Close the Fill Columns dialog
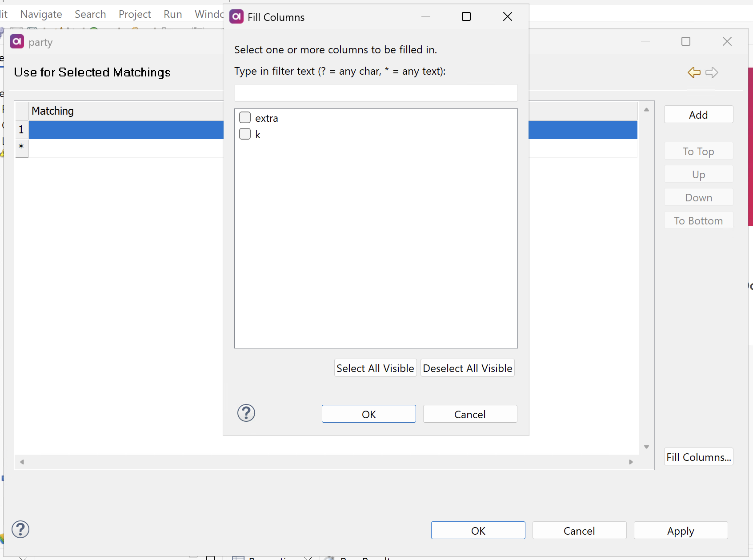The height and width of the screenshot is (560, 753). click(508, 16)
